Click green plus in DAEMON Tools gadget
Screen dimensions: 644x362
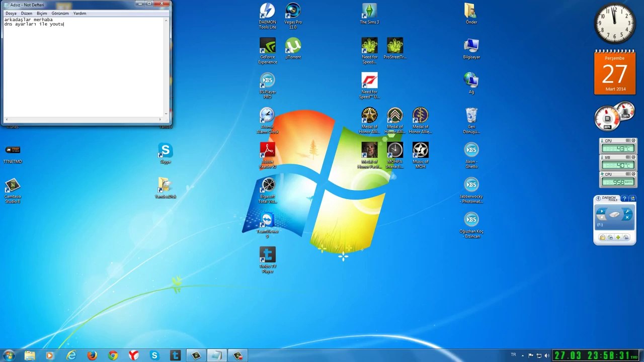(618, 237)
